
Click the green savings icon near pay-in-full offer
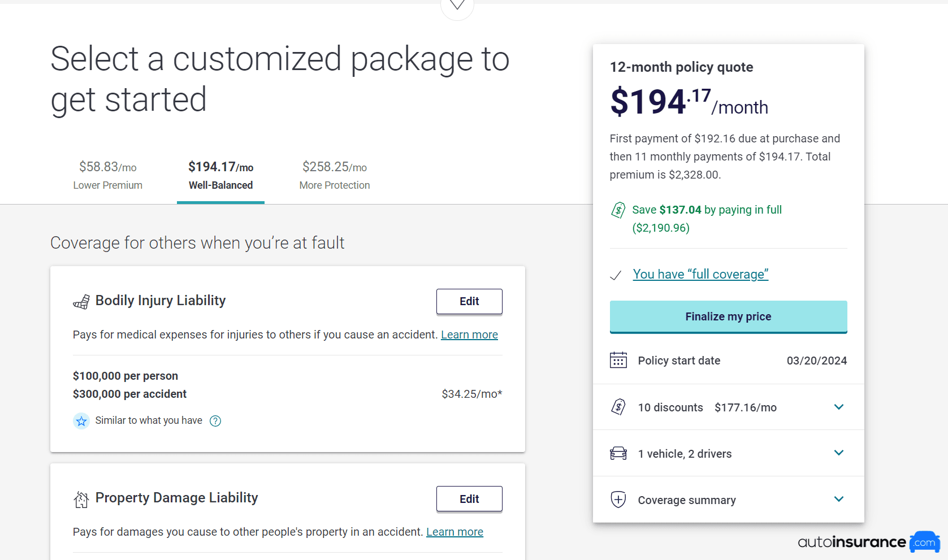pyautogui.click(x=619, y=210)
